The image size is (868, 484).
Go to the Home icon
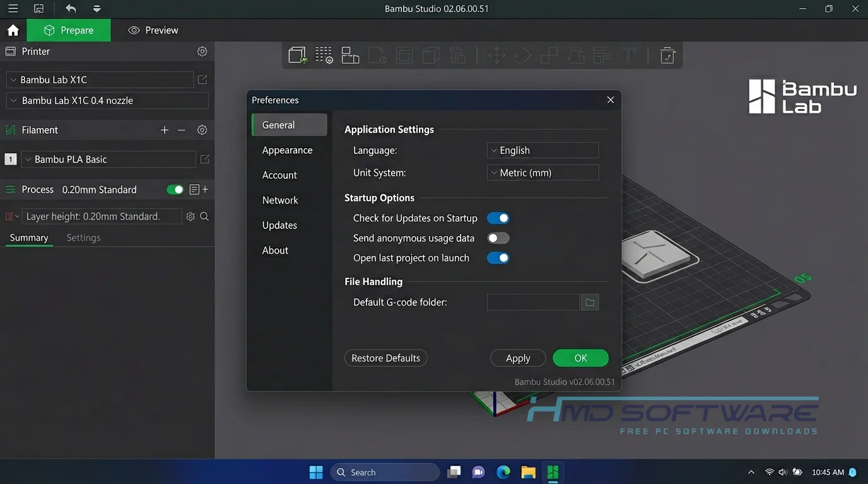pos(13,30)
